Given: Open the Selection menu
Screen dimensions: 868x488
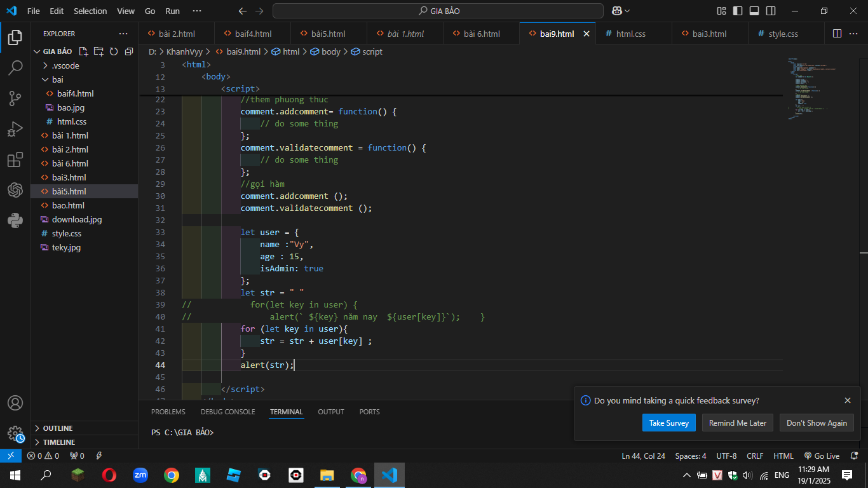Looking at the screenshot, I should point(90,11).
